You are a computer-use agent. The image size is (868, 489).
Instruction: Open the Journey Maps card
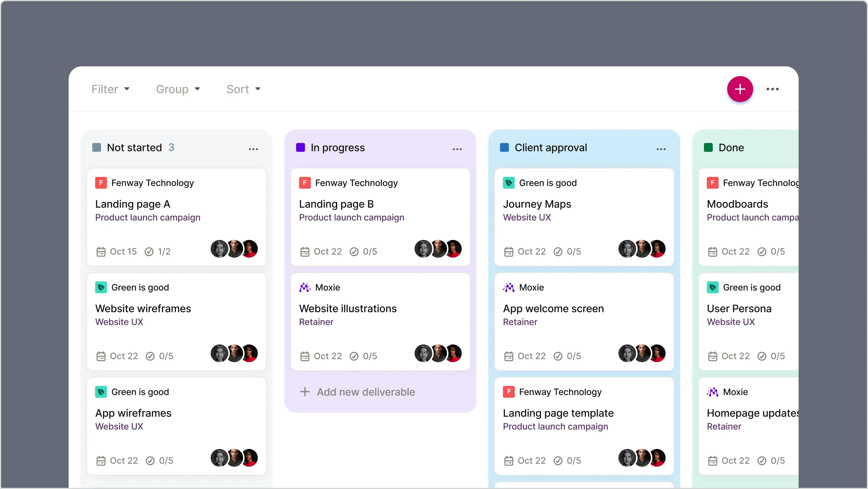pos(584,217)
